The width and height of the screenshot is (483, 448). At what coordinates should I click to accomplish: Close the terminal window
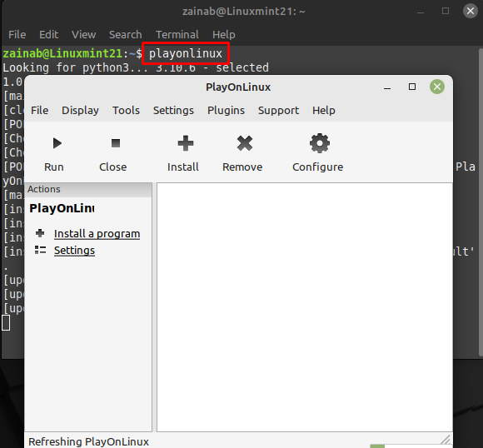tap(470, 11)
